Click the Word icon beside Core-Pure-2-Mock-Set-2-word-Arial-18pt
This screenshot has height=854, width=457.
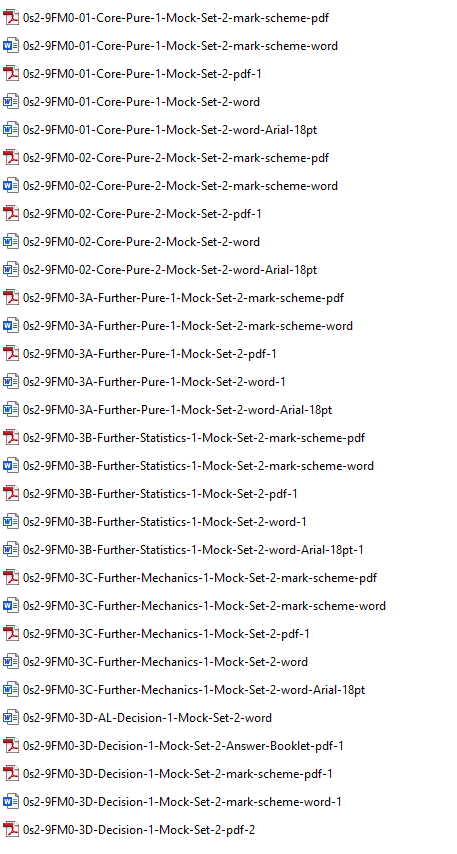coord(11,270)
